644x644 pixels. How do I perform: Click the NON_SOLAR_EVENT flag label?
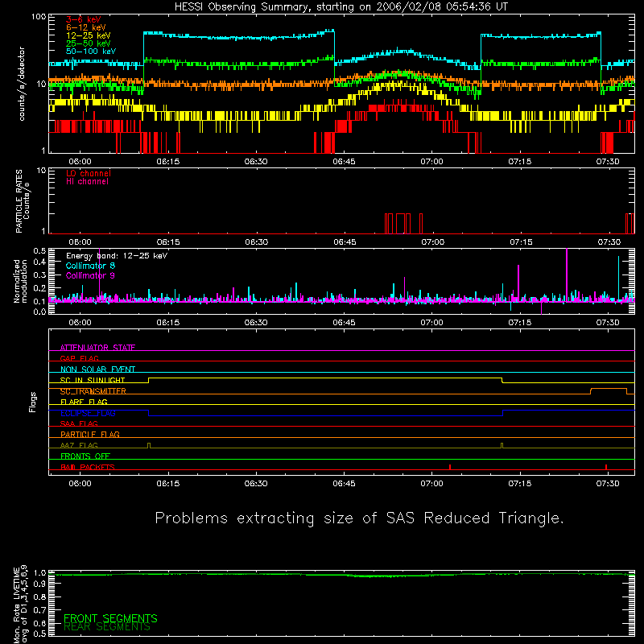click(x=97, y=369)
